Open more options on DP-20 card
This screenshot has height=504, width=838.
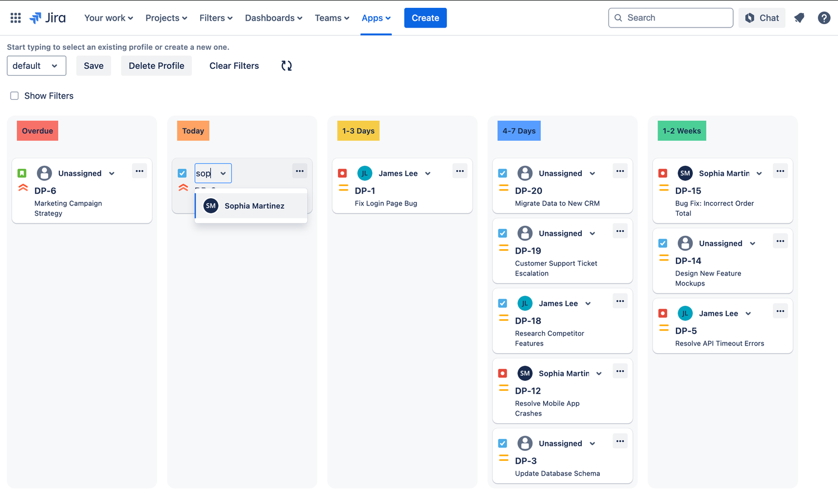620,171
